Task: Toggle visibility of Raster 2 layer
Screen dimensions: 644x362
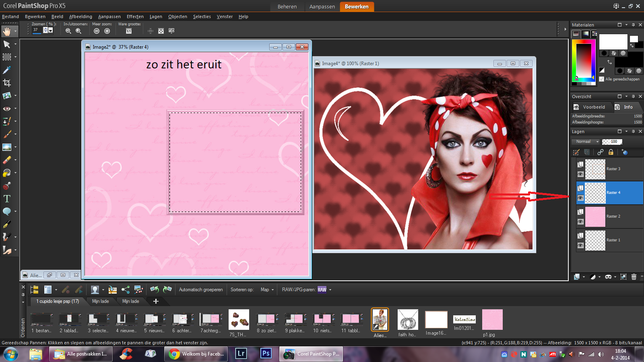Action: coord(580,222)
